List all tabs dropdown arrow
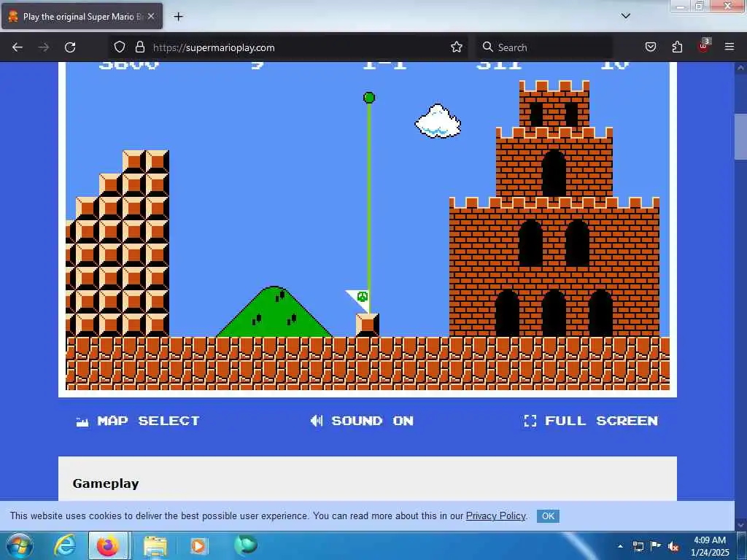Image resolution: width=747 pixels, height=560 pixels. click(625, 16)
